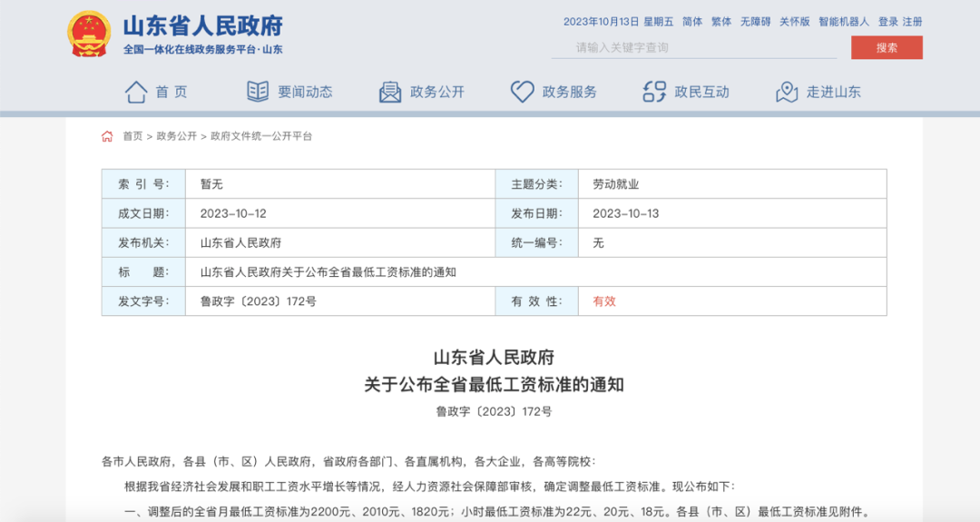The width and height of the screenshot is (980, 522).
Task: Open the 走进山东 navigation tab
Action: [834, 92]
